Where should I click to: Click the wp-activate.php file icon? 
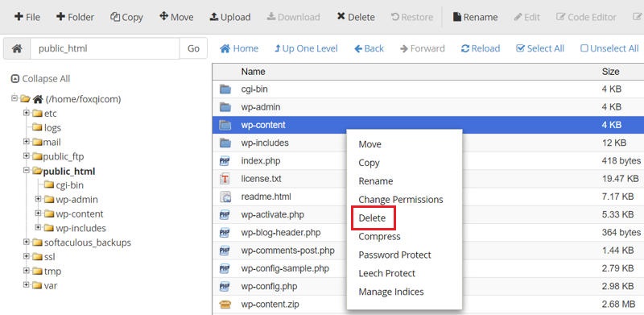click(225, 215)
